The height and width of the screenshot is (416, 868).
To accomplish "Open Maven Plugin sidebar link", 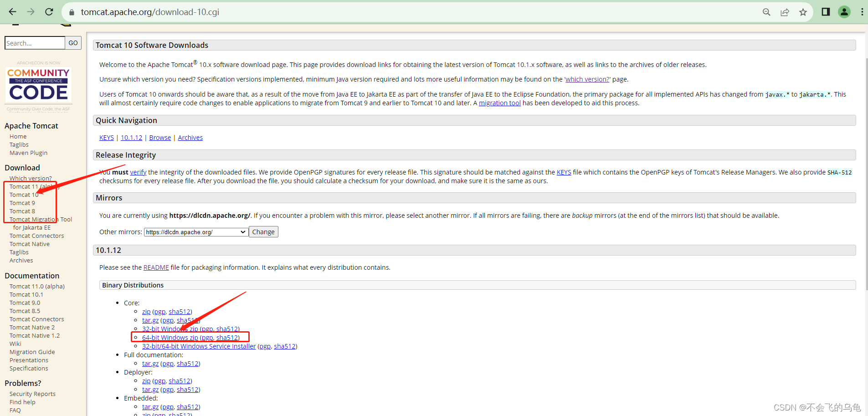I will pos(28,153).
